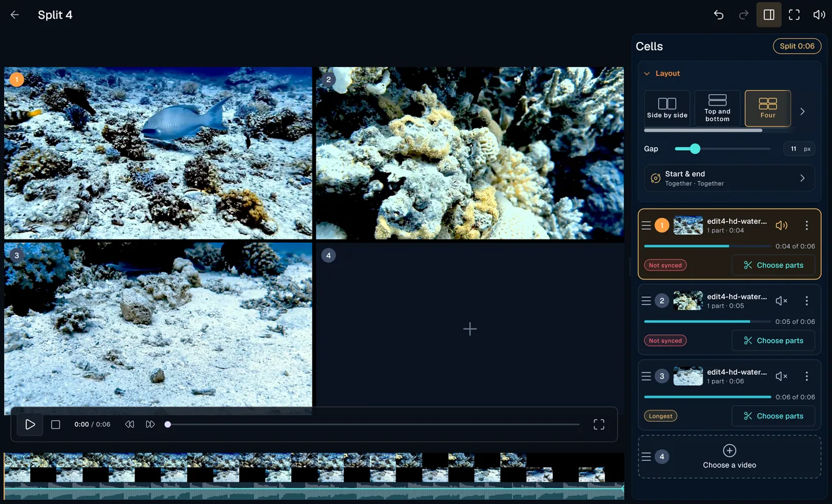Select preview cell 2 coral video

[x=470, y=153]
